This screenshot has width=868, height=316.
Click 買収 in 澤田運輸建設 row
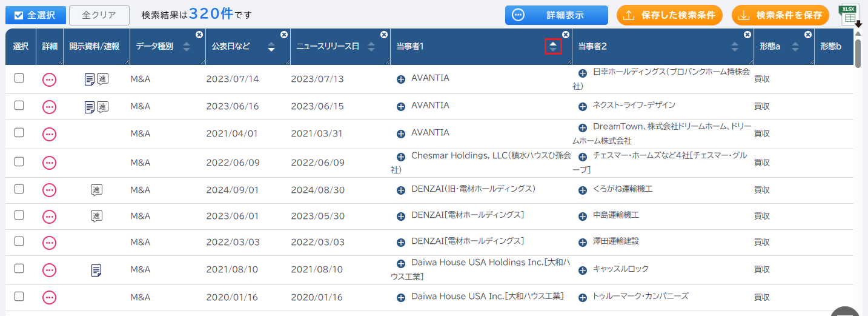click(x=762, y=243)
